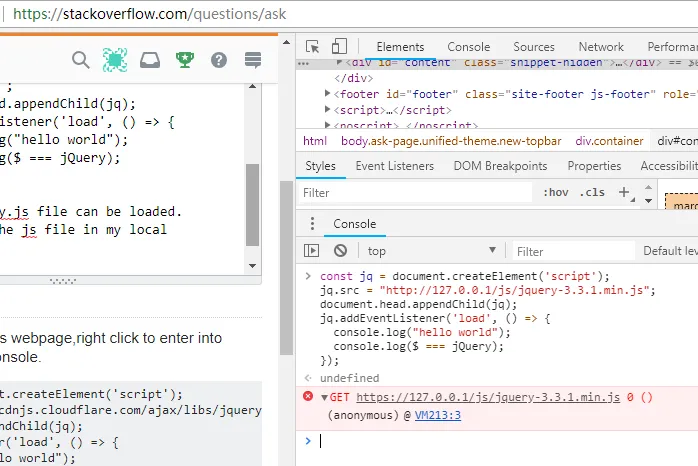
Task: Click the question editor scrollbar thumb
Action: 252,205
